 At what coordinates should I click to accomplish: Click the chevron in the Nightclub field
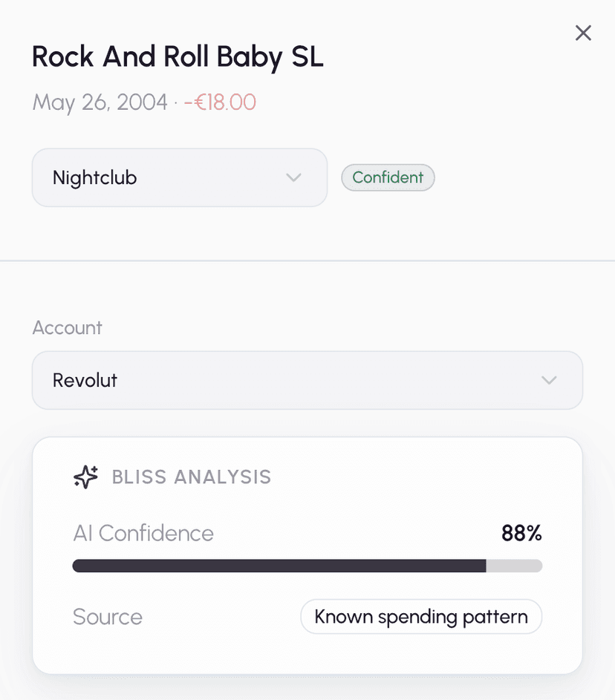[x=293, y=178]
